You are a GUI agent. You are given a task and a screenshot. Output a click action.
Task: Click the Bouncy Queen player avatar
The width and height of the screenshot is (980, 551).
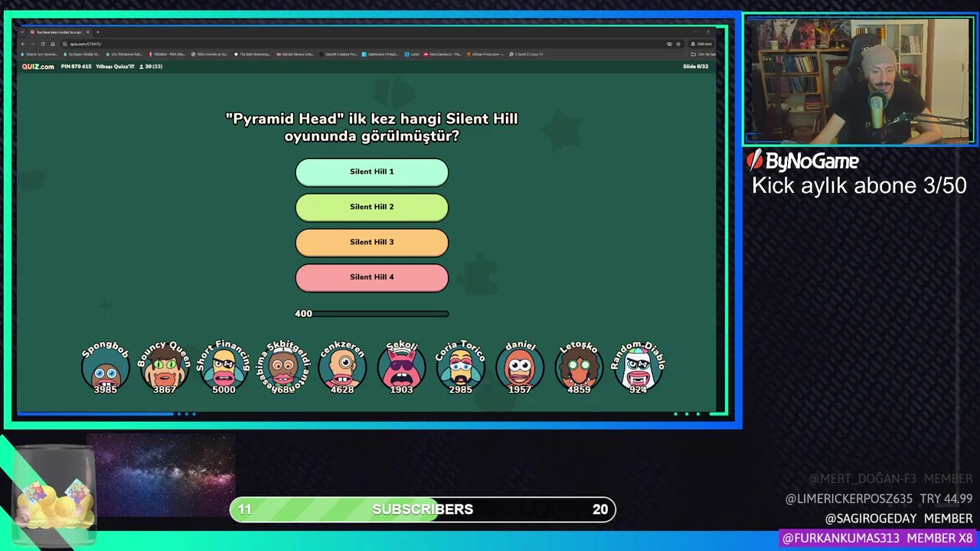(x=164, y=367)
